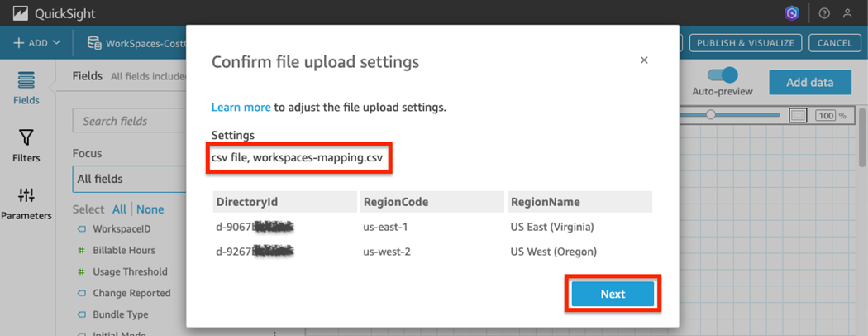Open the ADD dropdown menu
This screenshot has width=868, height=336.
[x=36, y=43]
